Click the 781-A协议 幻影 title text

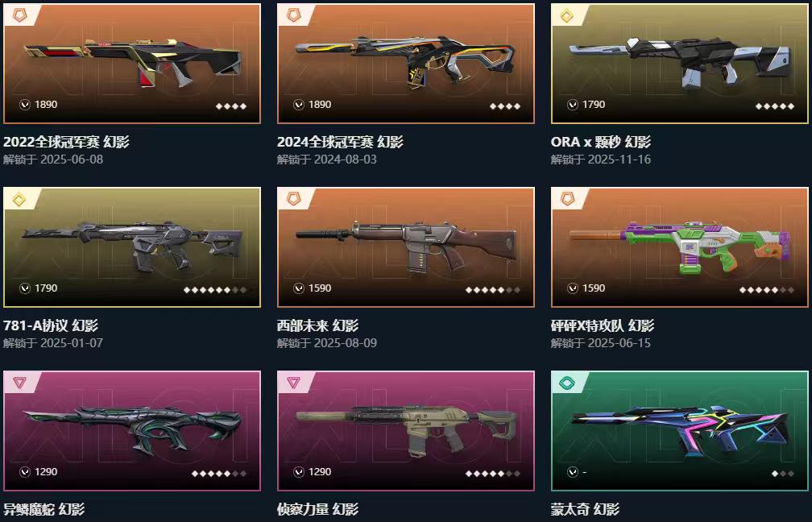point(51,325)
